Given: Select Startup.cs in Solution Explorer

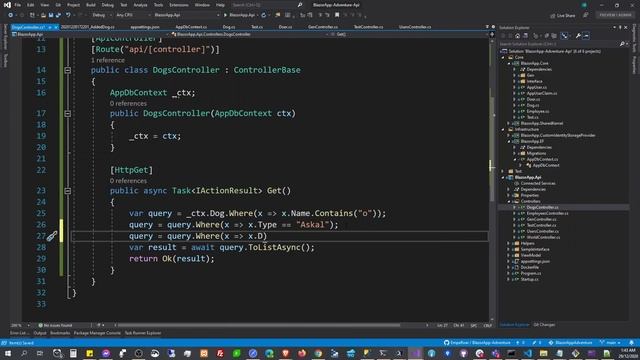Looking at the screenshot, I should 529,280.
